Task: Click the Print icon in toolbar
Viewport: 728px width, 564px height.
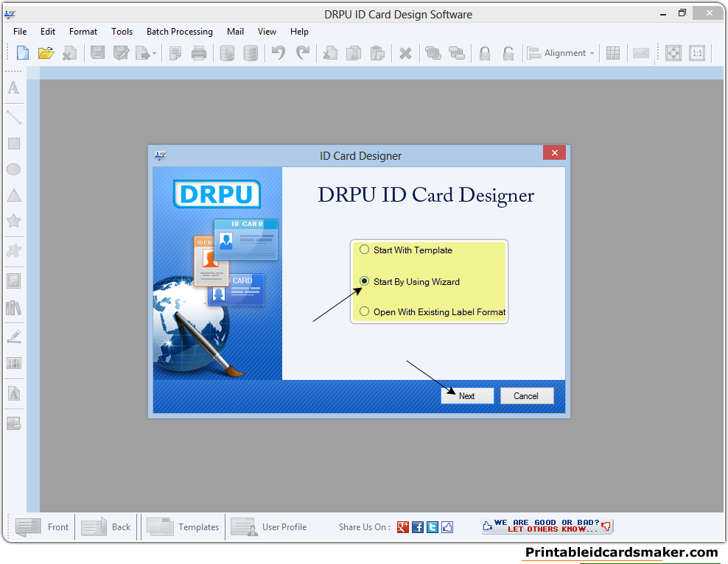Action: pyautogui.click(x=199, y=53)
